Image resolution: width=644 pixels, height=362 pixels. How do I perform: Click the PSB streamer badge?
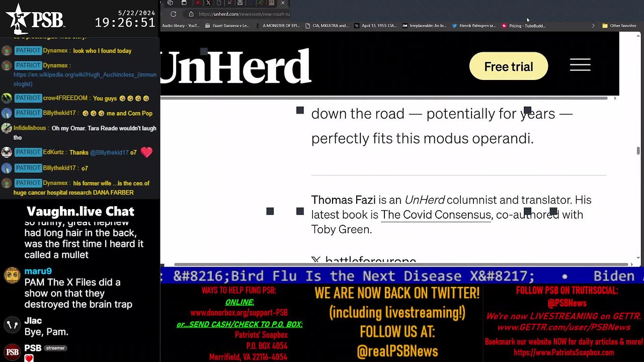click(56, 348)
